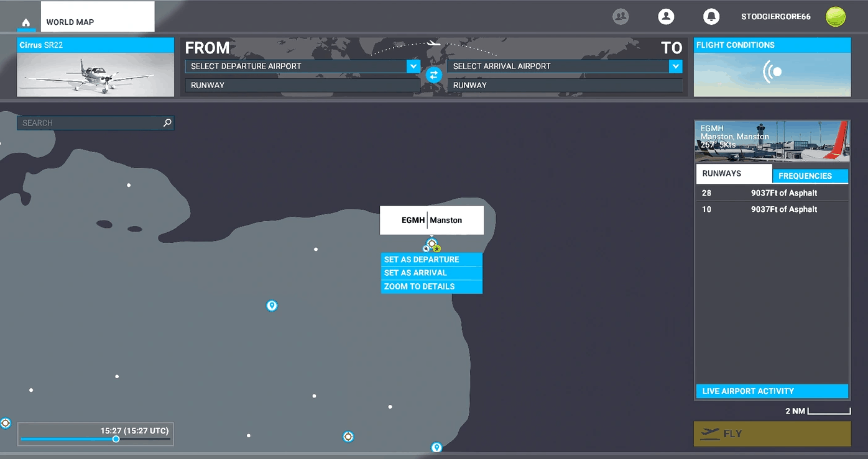Open the user profile icon
Viewport: 868px width, 459px height.
click(666, 17)
